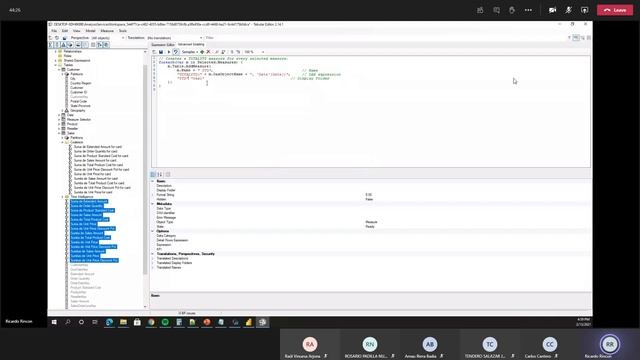Click the filter icon near top right

(x=569, y=38)
